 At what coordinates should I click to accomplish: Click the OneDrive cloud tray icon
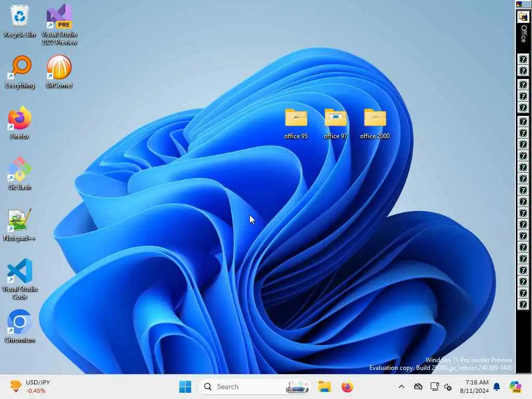click(x=418, y=387)
